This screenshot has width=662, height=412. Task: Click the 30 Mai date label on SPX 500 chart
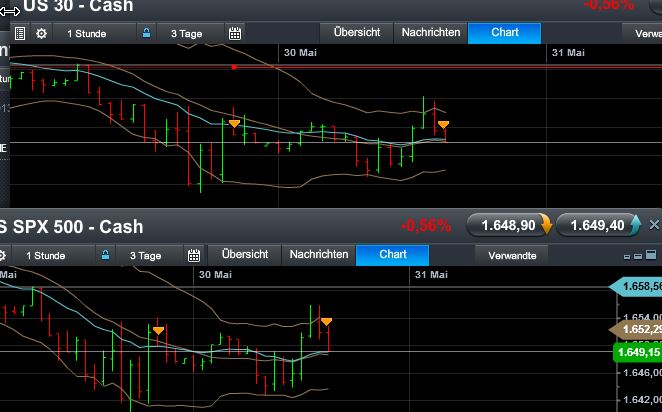coord(215,275)
